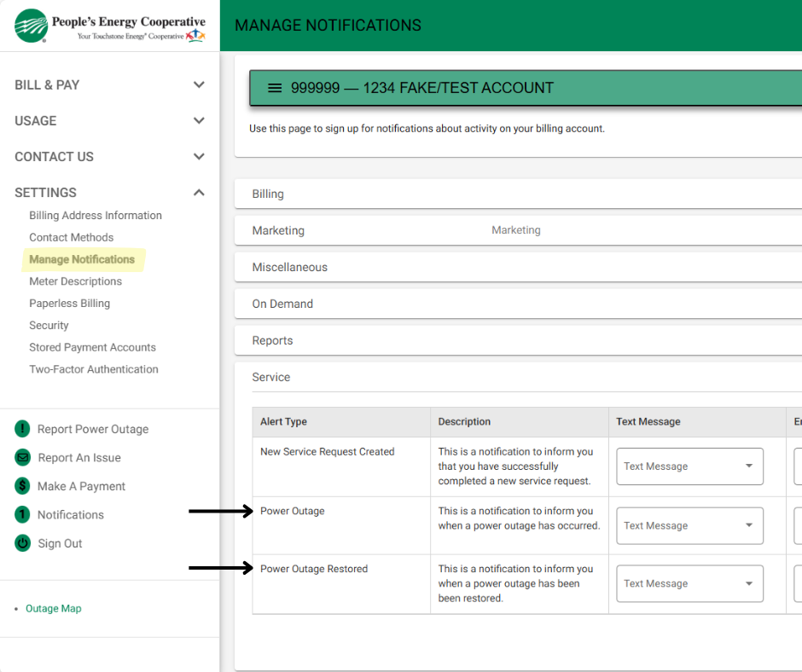Open the hamburger menu on account banner

pyautogui.click(x=275, y=88)
